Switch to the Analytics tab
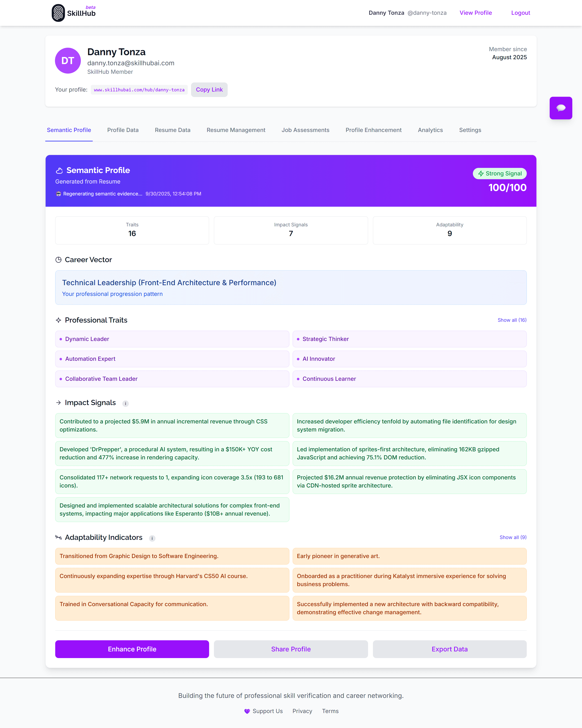The image size is (582, 728). pos(430,130)
